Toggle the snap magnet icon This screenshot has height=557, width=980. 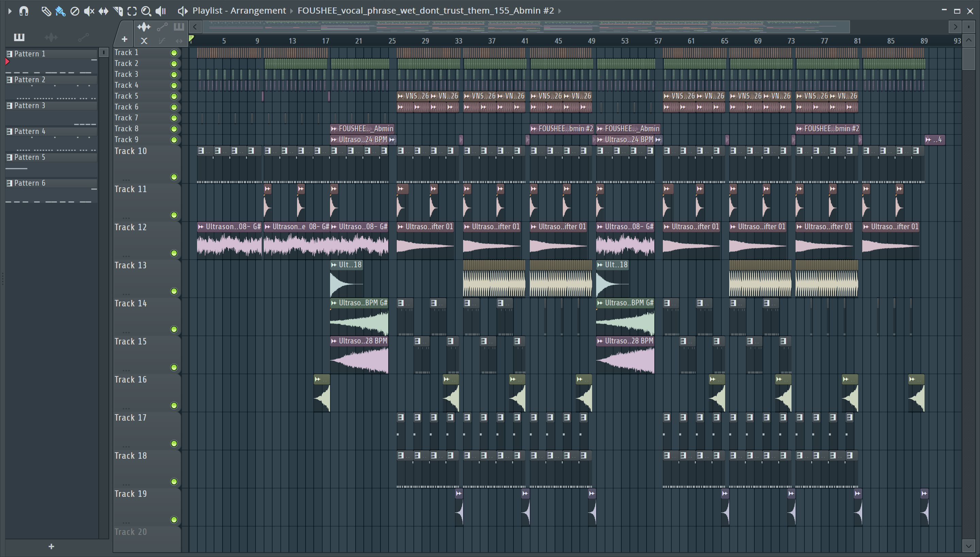click(x=24, y=11)
